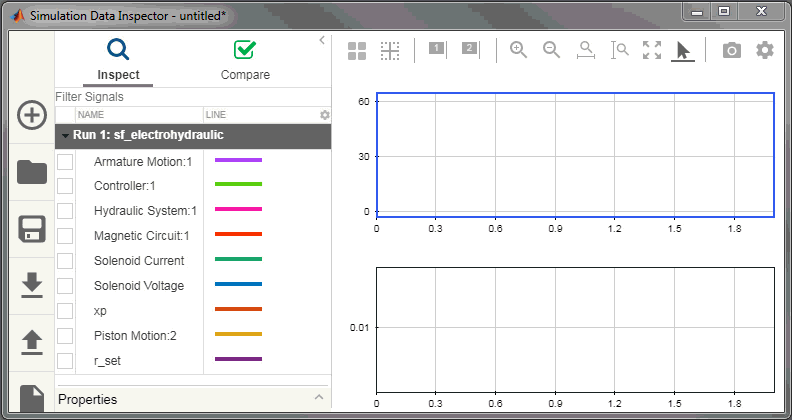The image size is (792, 420).
Task: Click the fit to view icon
Action: tap(652, 50)
